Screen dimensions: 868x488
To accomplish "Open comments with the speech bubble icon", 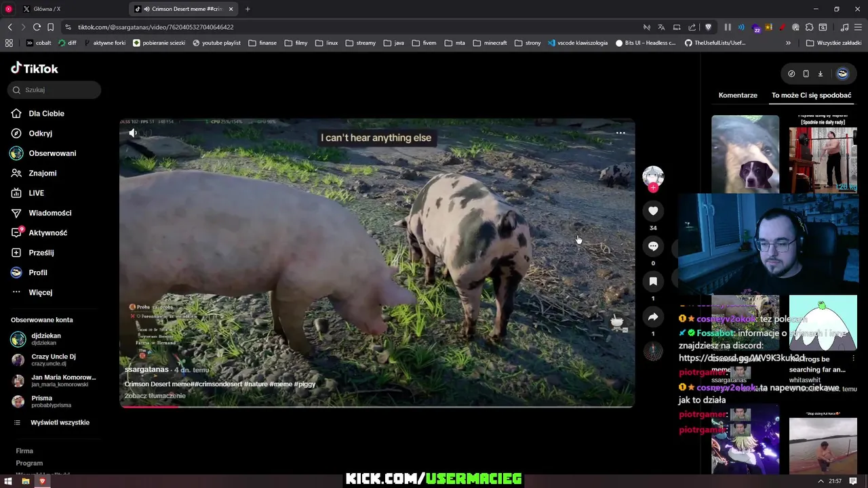I will click(653, 246).
